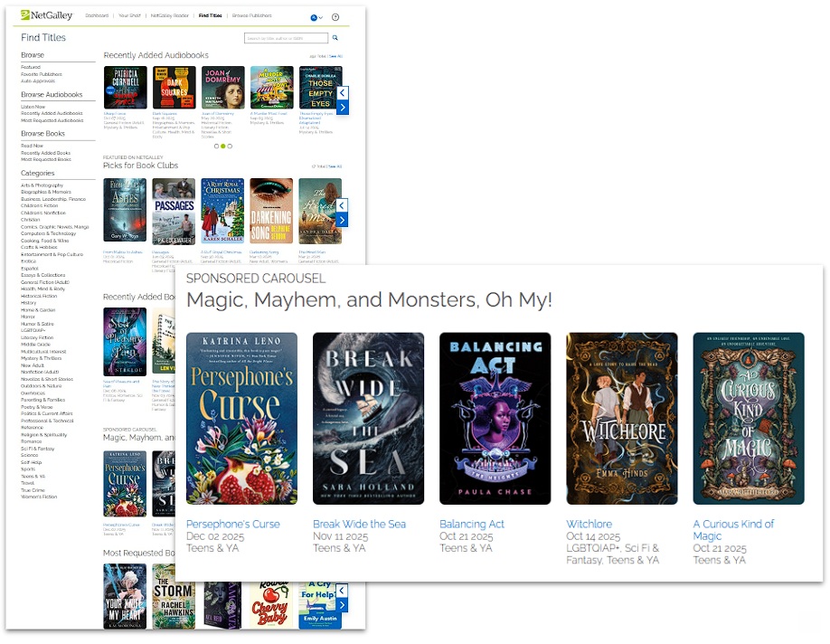Viewport: 830px width, 644px height.
Task: Click Persephone's Curse title link in popup
Action: click(233, 524)
